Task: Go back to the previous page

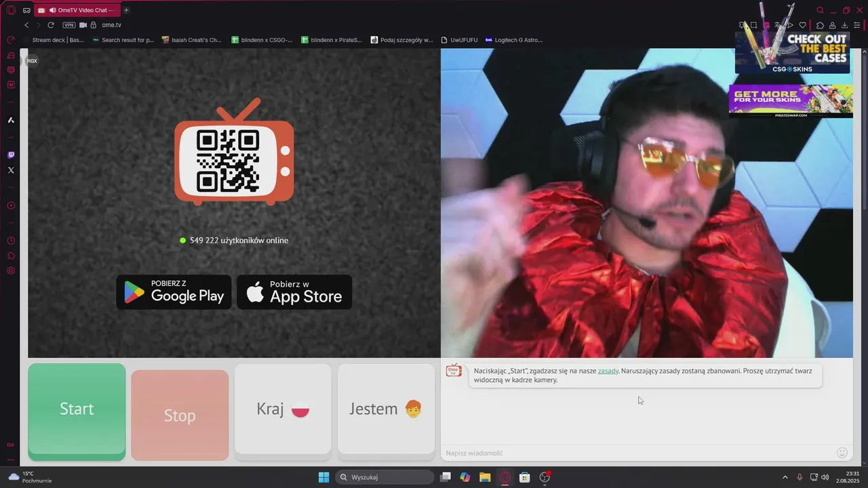Action: 26,25
